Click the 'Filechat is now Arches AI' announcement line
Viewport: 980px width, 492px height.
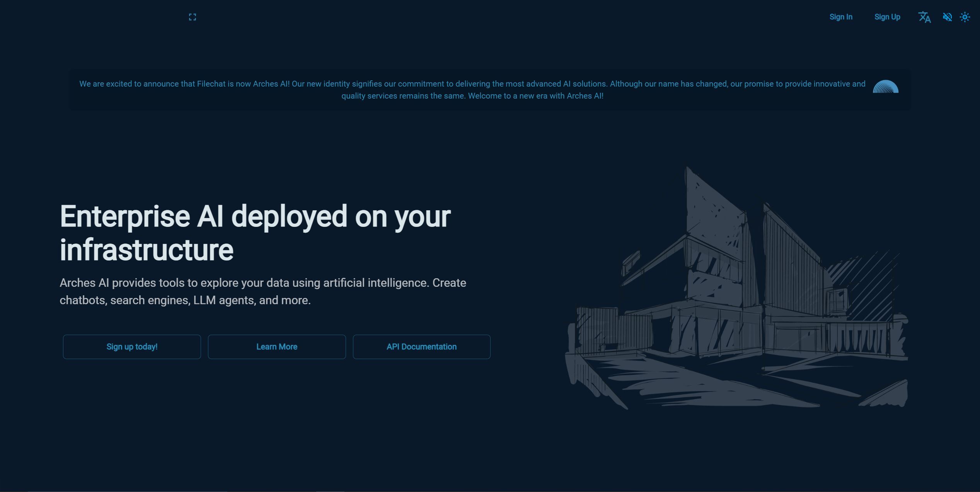coord(472,84)
